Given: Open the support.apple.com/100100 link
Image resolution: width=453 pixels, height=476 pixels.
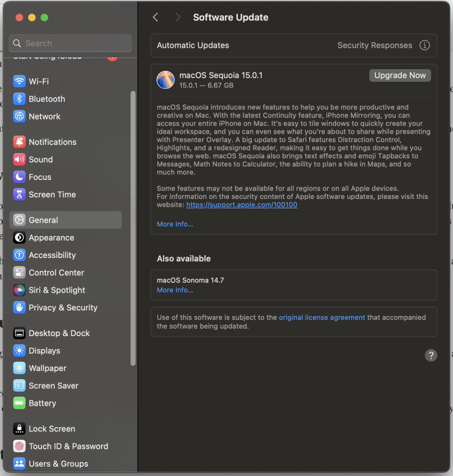Looking at the screenshot, I should [x=242, y=205].
